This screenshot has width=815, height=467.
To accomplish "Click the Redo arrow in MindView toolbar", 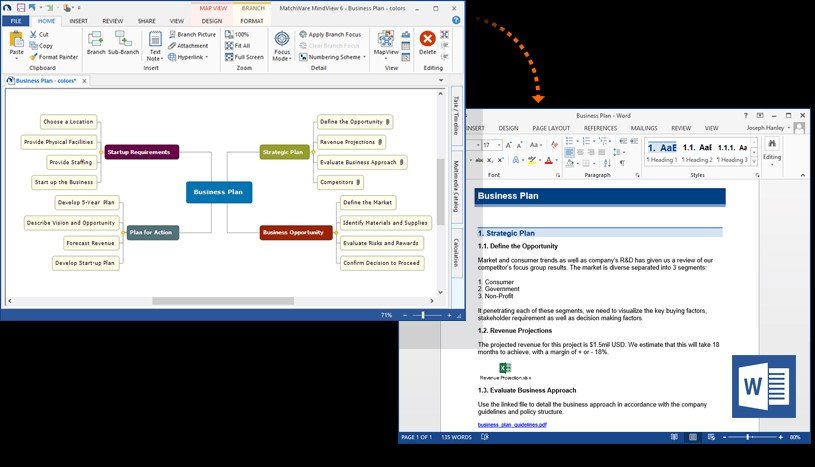I will (x=50, y=7).
